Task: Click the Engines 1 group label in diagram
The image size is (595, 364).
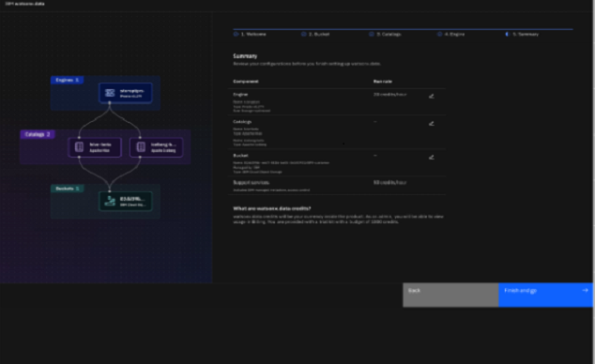Action: pos(68,80)
